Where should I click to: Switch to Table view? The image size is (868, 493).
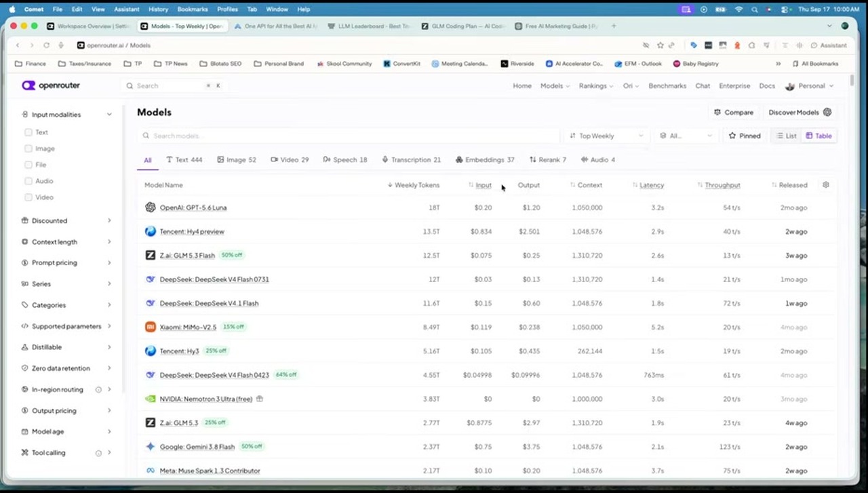[x=818, y=136]
